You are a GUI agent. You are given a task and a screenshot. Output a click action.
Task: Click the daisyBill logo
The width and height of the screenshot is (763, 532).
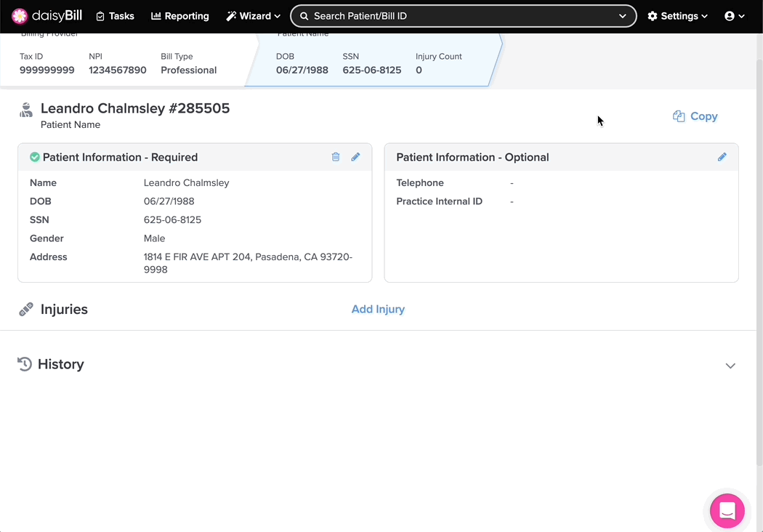tap(47, 16)
